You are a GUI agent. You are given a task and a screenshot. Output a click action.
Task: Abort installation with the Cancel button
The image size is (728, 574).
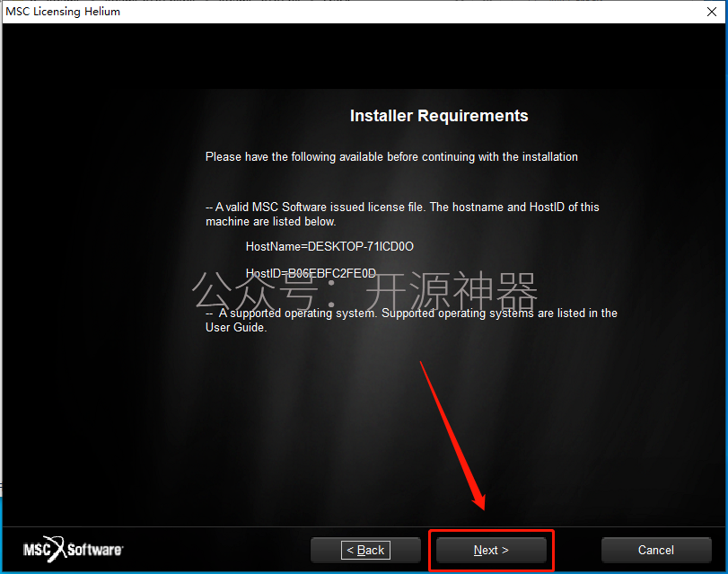tap(656, 550)
